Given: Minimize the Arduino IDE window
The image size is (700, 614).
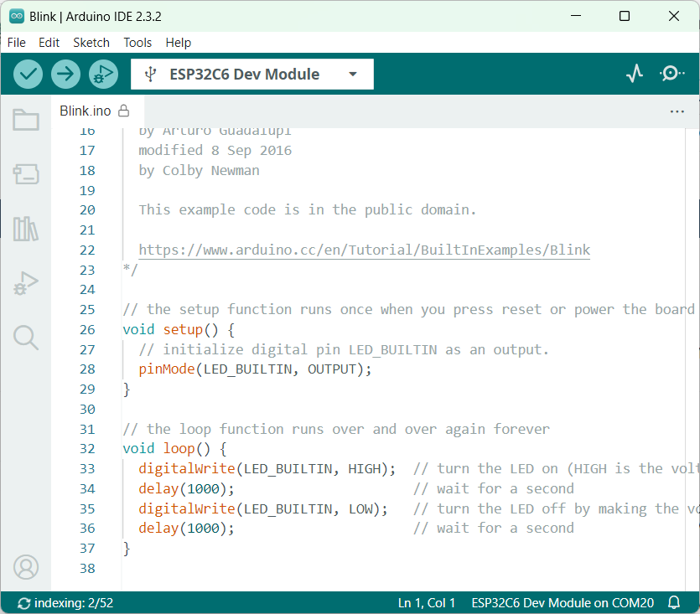Looking at the screenshot, I should (x=576, y=16).
